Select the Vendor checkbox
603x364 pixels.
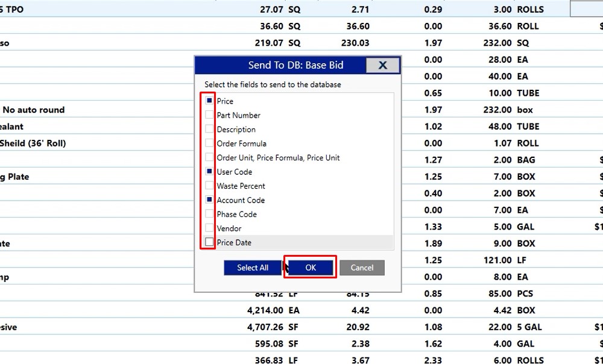[209, 228]
